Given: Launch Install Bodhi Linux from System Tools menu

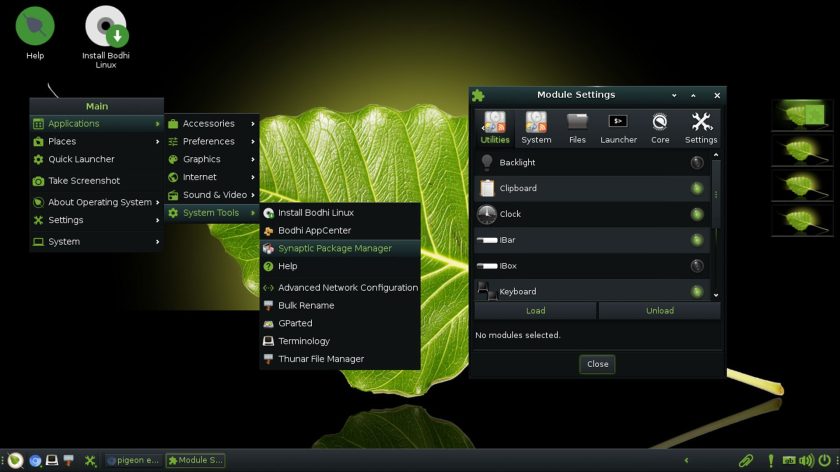Looking at the screenshot, I should [x=340, y=213].
